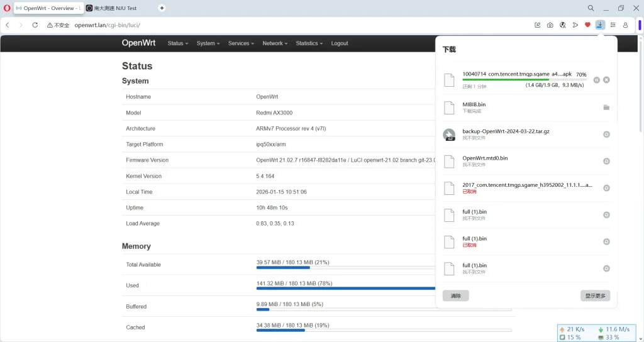Click the 显示更多 button
The width and height of the screenshot is (644, 342).
[595, 295]
